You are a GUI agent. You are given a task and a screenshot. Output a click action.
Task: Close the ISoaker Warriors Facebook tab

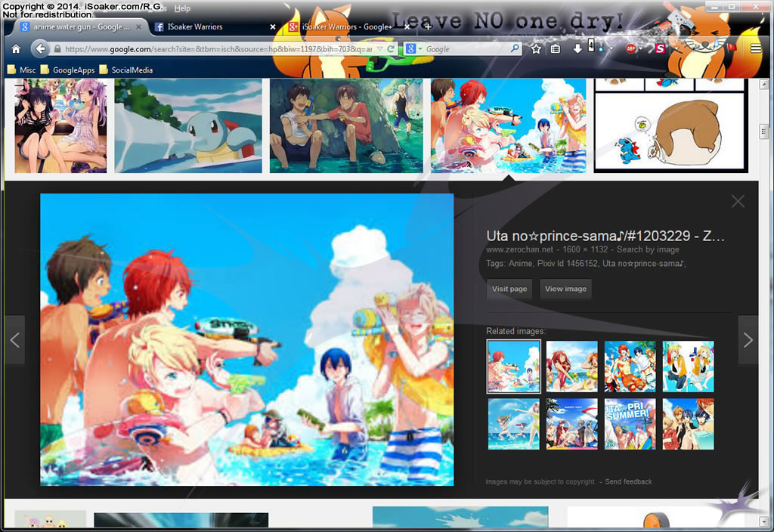coord(273,26)
